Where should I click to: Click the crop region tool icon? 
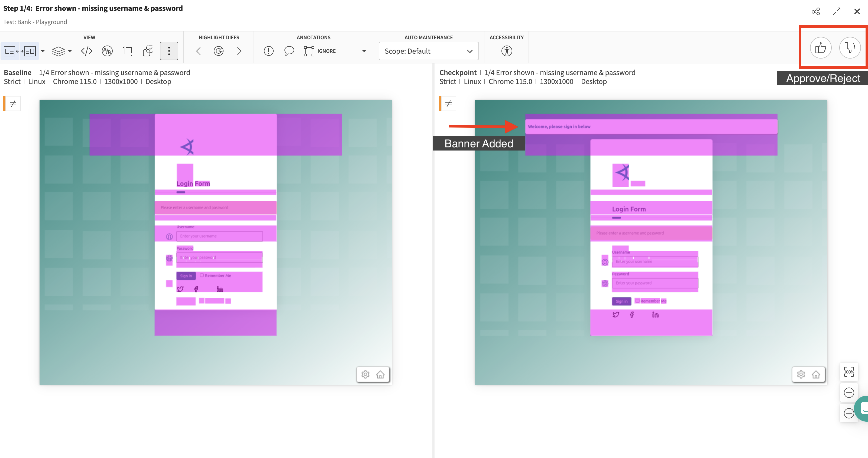128,51
